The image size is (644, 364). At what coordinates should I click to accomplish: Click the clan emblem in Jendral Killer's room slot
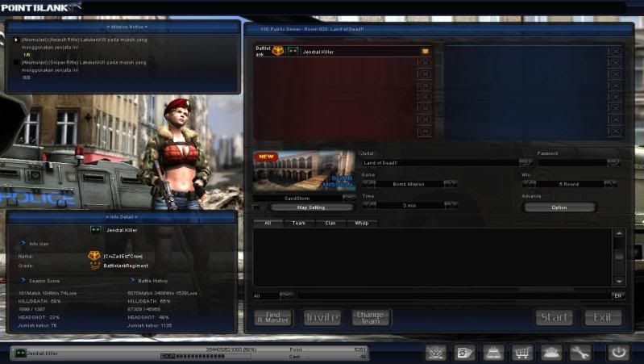tap(278, 51)
